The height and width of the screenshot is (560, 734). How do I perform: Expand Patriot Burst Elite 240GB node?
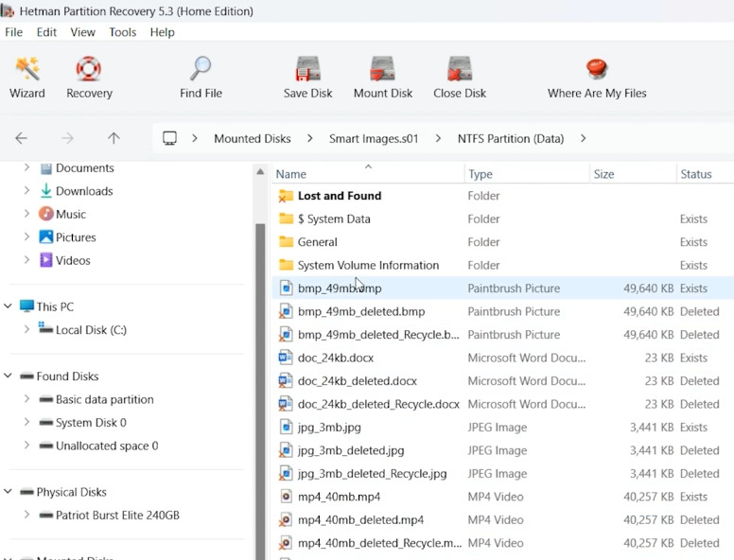tap(26, 515)
